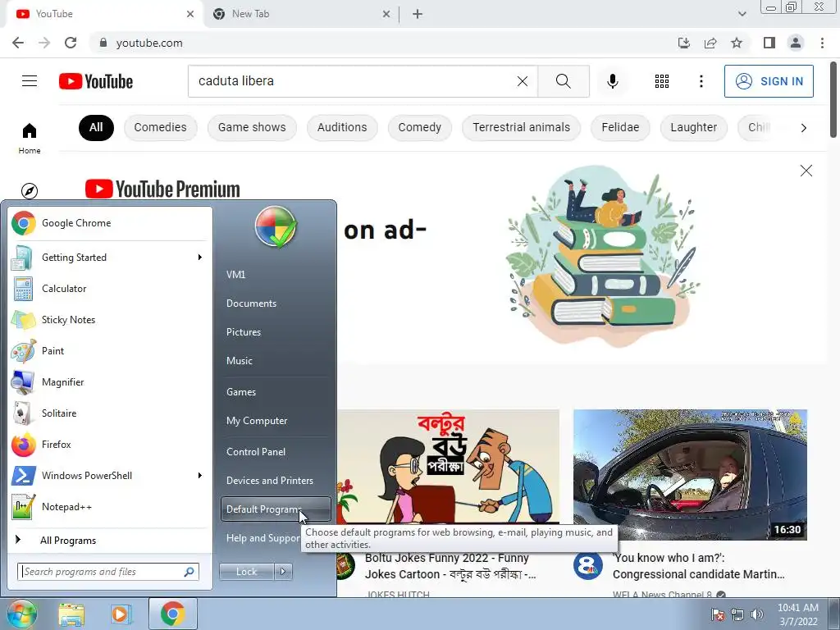Viewport: 840px width, 630px height.
Task: Launch Solitaire from Start menu
Action: click(110, 413)
